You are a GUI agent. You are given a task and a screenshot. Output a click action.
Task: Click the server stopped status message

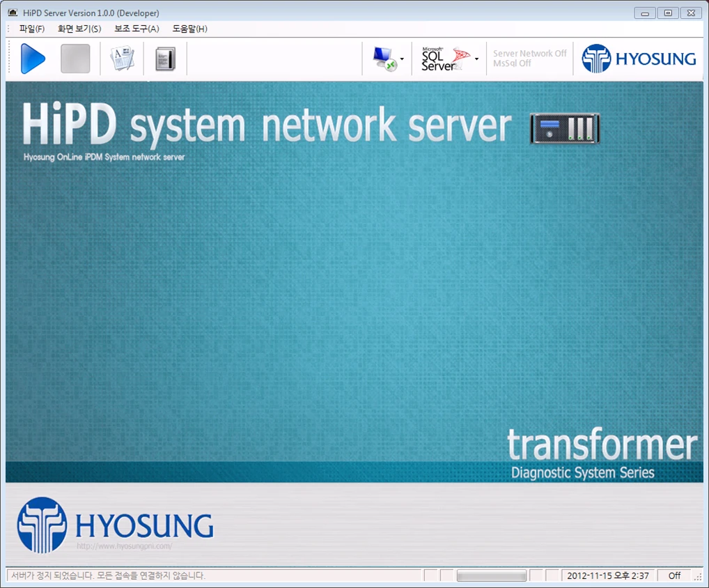coord(108,575)
